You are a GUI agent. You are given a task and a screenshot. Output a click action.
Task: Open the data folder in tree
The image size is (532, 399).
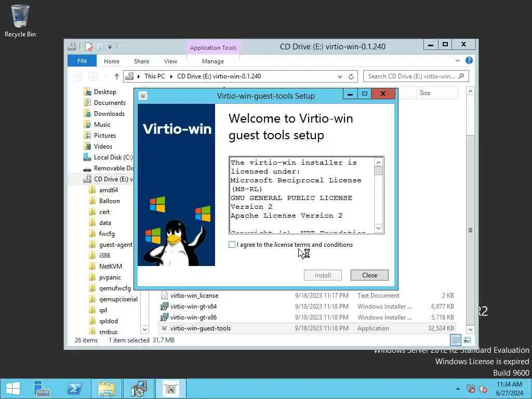104,223
